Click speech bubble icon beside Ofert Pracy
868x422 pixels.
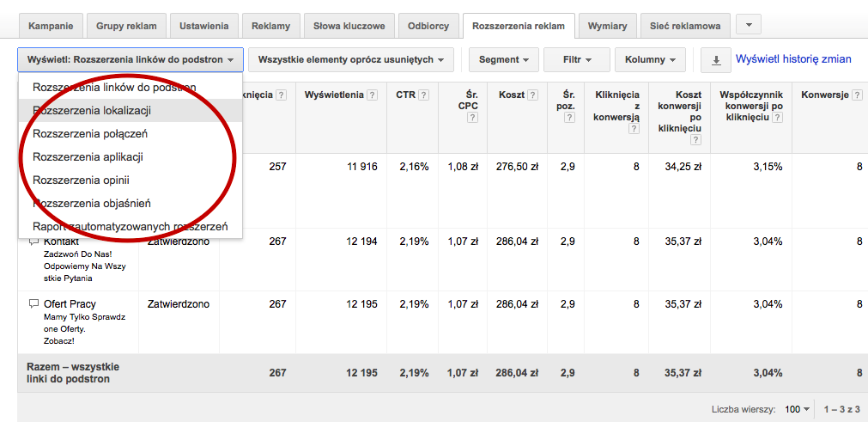[34, 304]
